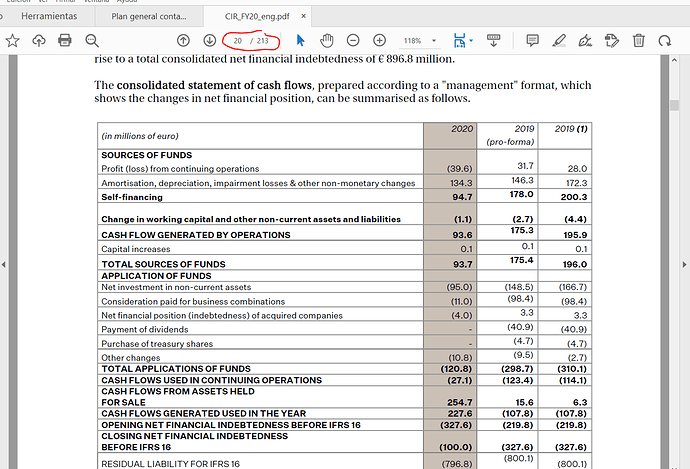Click the Other changes row label
690x469 pixels.
[131, 358]
